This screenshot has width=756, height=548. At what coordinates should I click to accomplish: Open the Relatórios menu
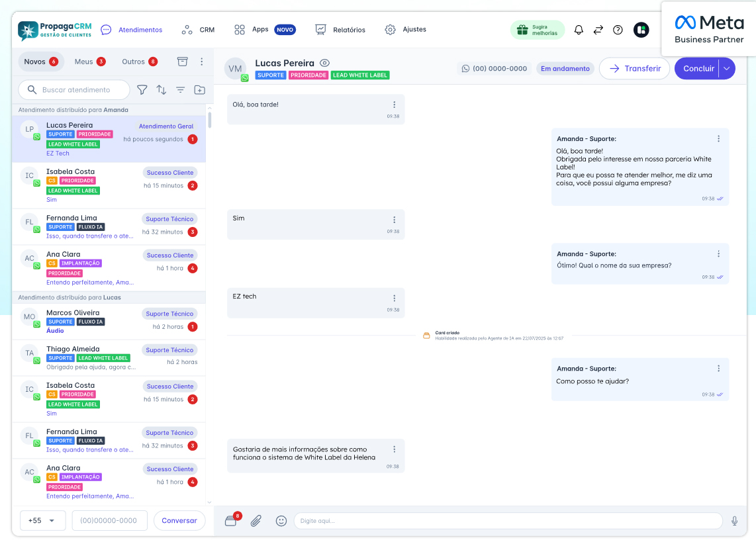[x=340, y=30]
